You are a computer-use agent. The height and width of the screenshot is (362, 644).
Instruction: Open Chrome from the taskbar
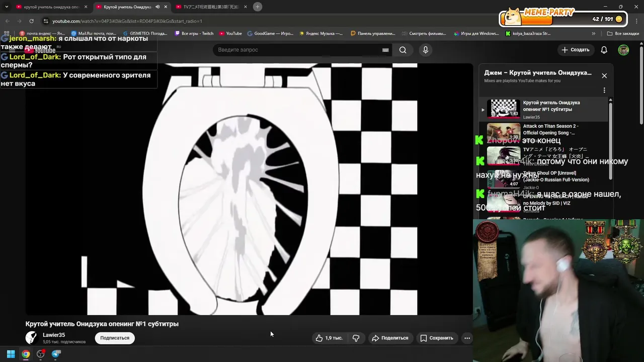[26, 354]
